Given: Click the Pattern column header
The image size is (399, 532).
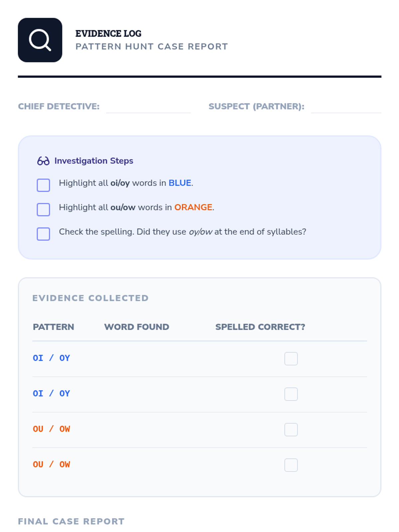Looking at the screenshot, I should 54,327.
